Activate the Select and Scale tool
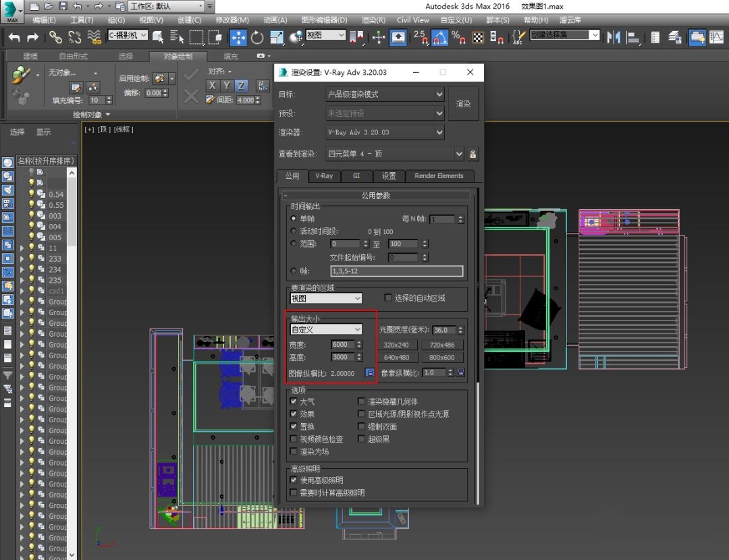729x560 pixels. pos(277,37)
